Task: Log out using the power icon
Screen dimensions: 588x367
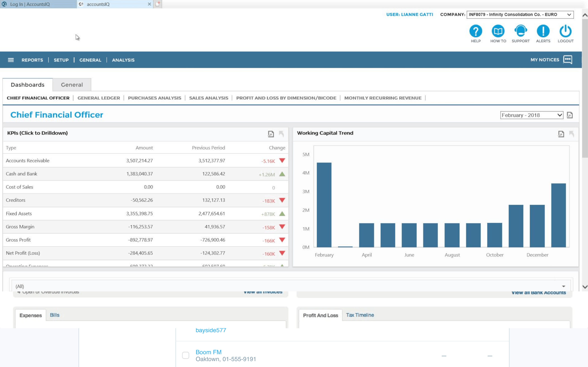Action: click(x=565, y=31)
